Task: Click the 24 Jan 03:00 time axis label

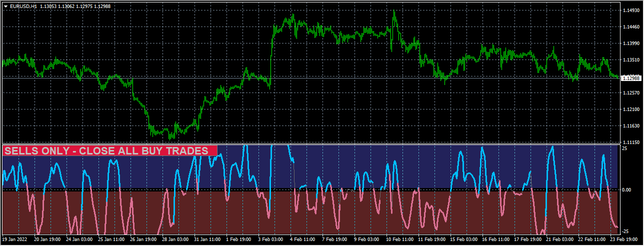Action: pos(79,239)
